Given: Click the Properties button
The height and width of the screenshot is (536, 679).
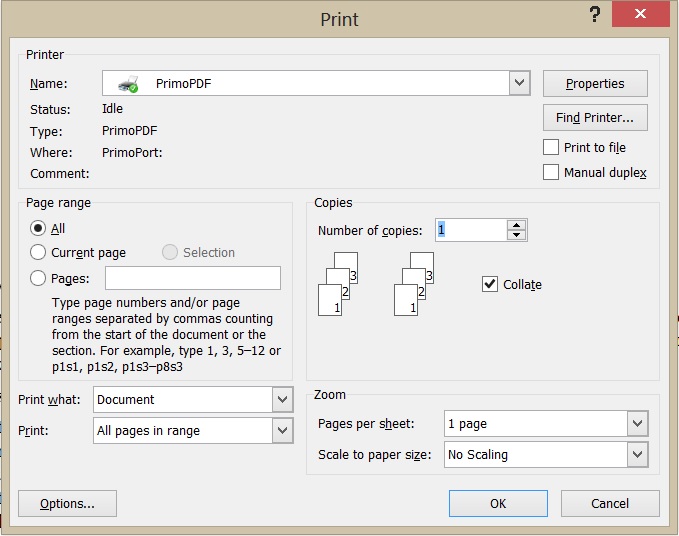Looking at the screenshot, I should coord(595,84).
